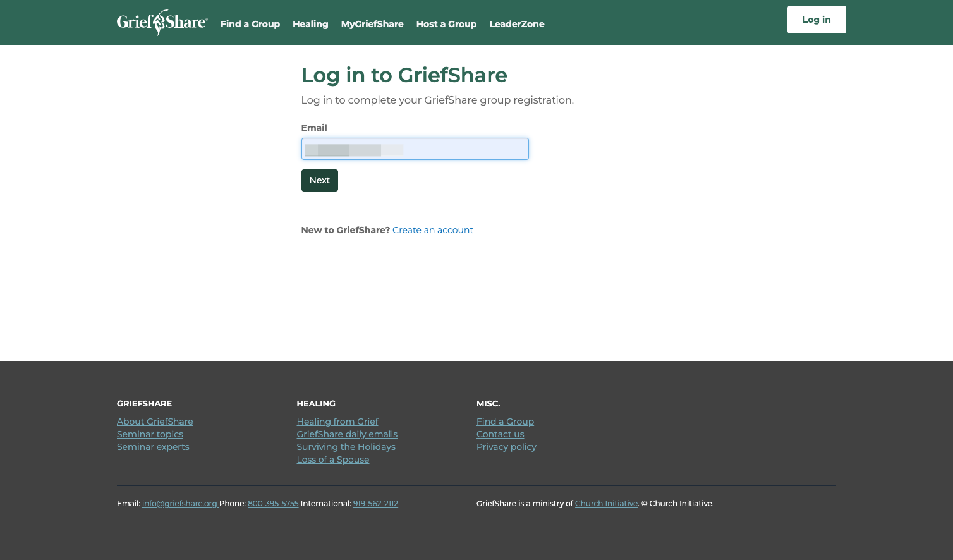Viewport: 953px width, 560px height.
Task: Click the Email field label
Action: [x=314, y=128]
